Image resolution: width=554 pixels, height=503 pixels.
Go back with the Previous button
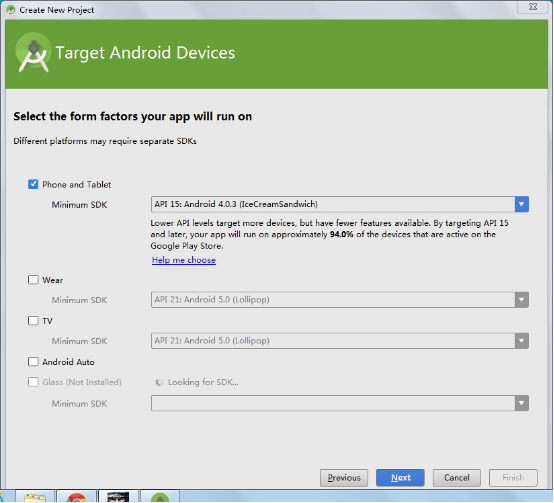(x=344, y=478)
